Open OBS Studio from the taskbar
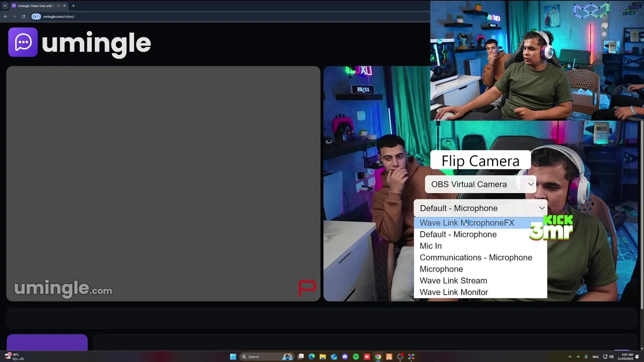This screenshot has height=362, width=644. (x=400, y=357)
